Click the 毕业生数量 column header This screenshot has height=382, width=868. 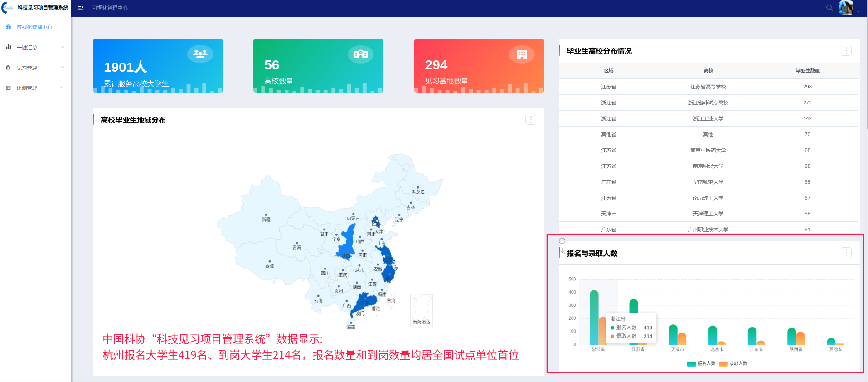tap(807, 70)
